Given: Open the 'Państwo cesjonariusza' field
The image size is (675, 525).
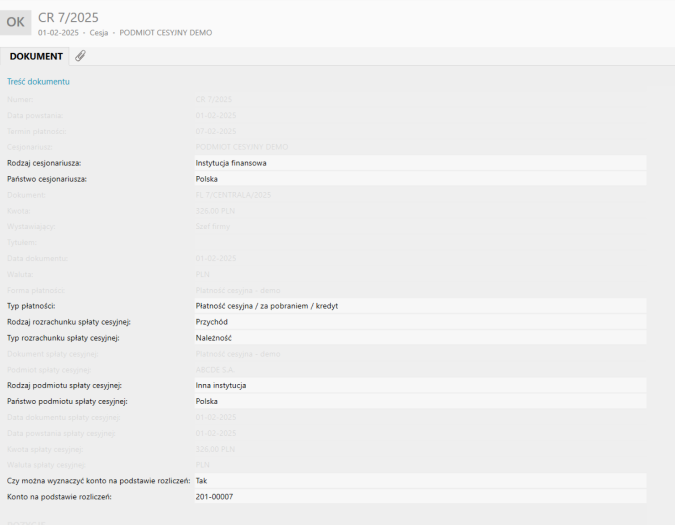Looking at the screenshot, I should 418,179.
